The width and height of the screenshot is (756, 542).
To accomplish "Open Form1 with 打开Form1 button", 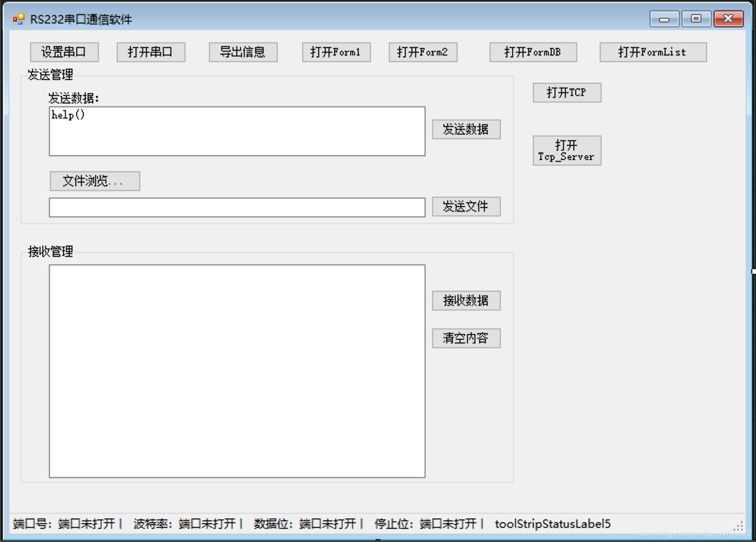I will (336, 52).
